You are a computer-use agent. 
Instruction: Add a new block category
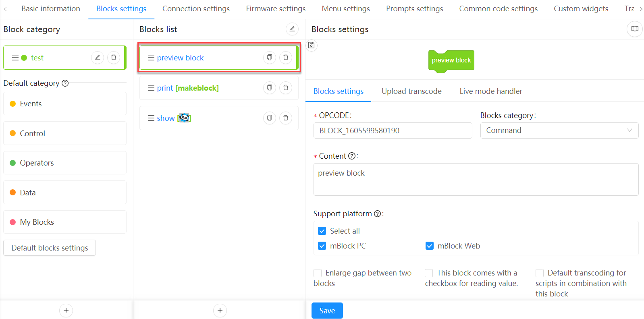click(66, 310)
